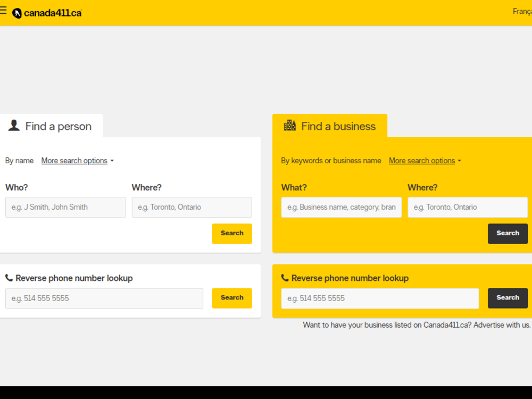Open the hamburger menu icon
Screen dimensions: 532x399
[3, 11]
